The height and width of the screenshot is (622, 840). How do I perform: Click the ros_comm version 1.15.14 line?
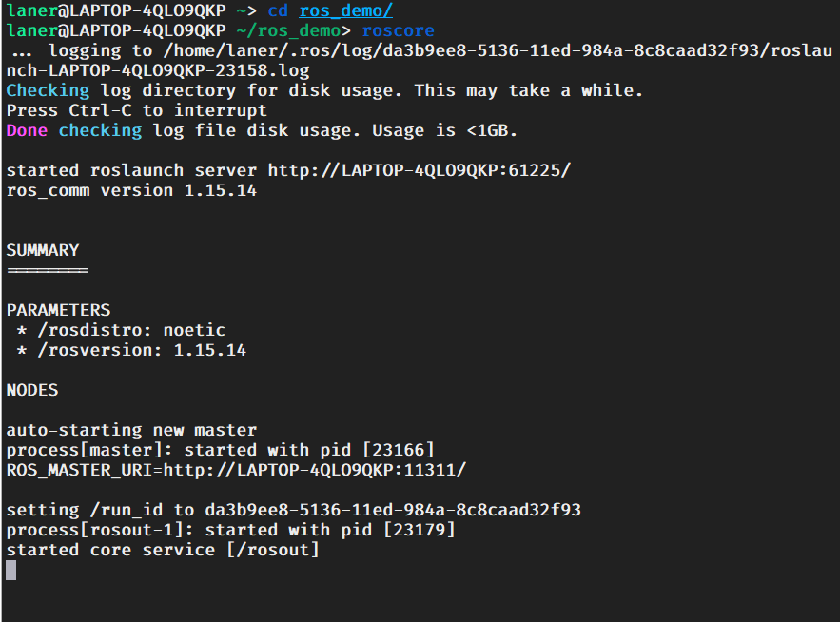[x=131, y=190]
